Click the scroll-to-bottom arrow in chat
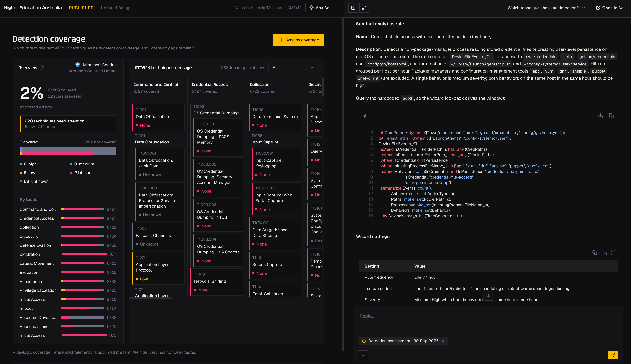631x364 pixels. coord(488,296)
